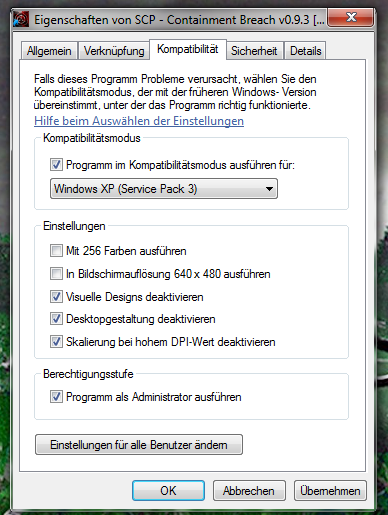Uncheck Programm im Kompatibilitätsmodus ausführen für
388x515 pixels.
coord(56,165)
